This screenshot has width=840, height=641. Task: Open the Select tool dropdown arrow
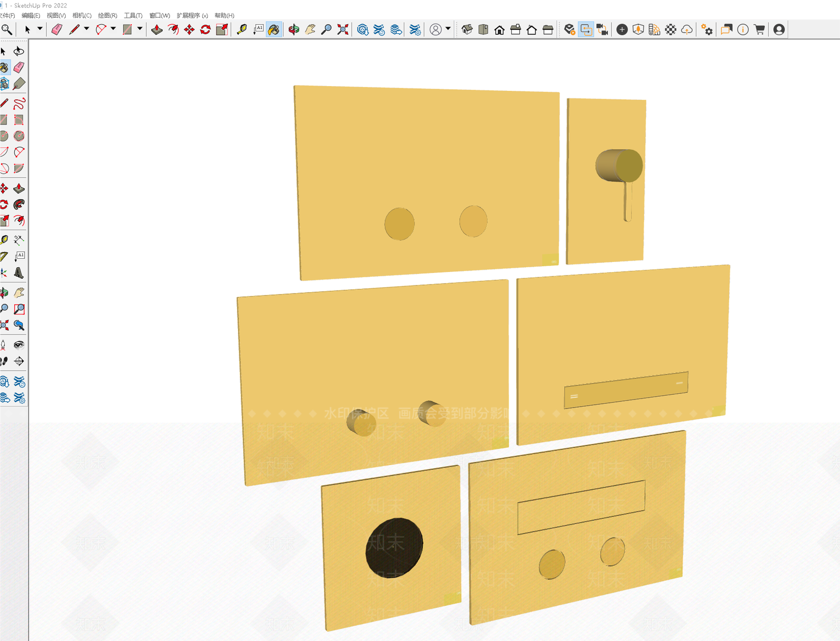coord(39,29)
